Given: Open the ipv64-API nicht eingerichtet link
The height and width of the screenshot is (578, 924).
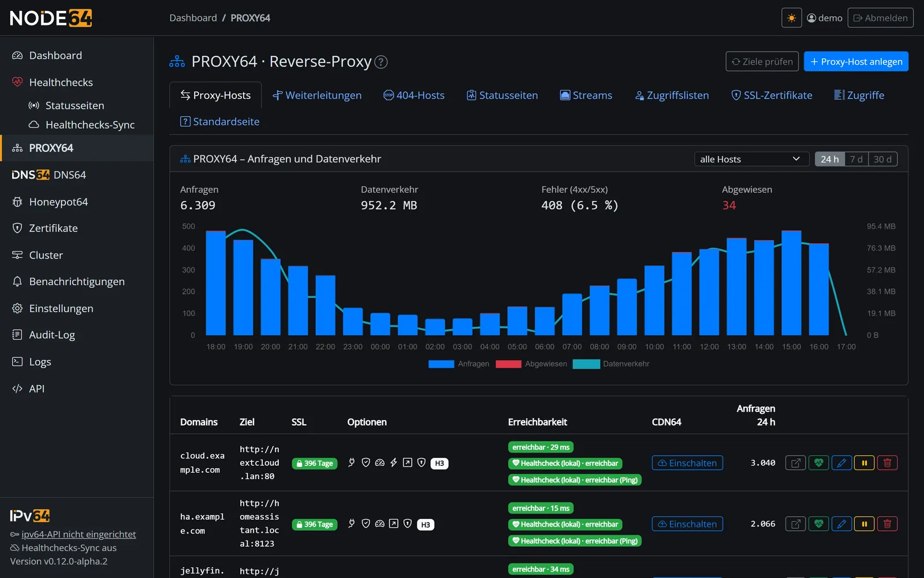Looking at the screenshot, I should tap(79, 535).
